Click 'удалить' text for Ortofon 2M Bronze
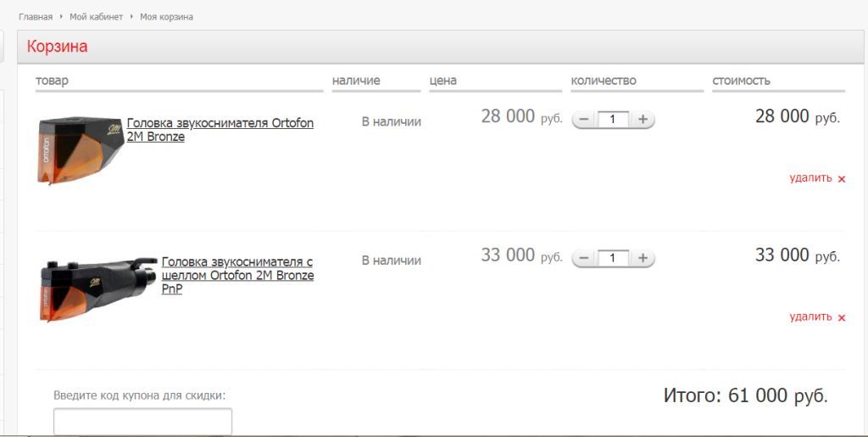Screen dimensions: 868x437 point(810,178)
